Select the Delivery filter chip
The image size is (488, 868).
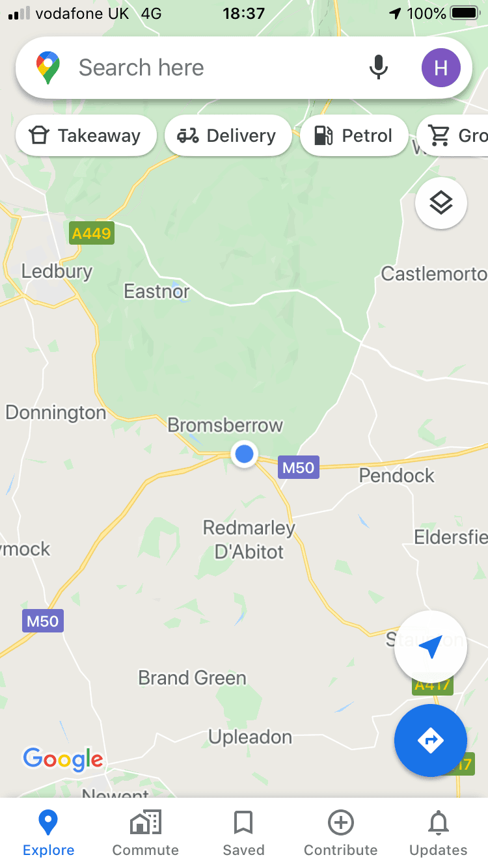(228, 135)
